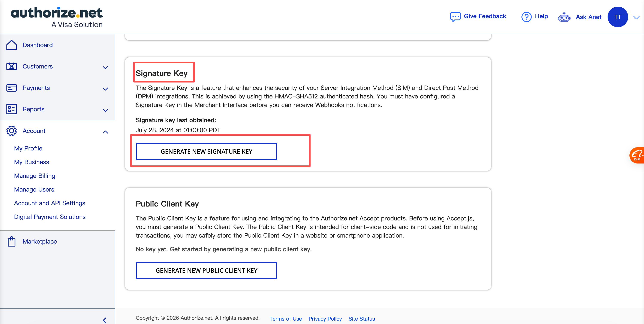Open the TT user avatar

click(617, 17)
